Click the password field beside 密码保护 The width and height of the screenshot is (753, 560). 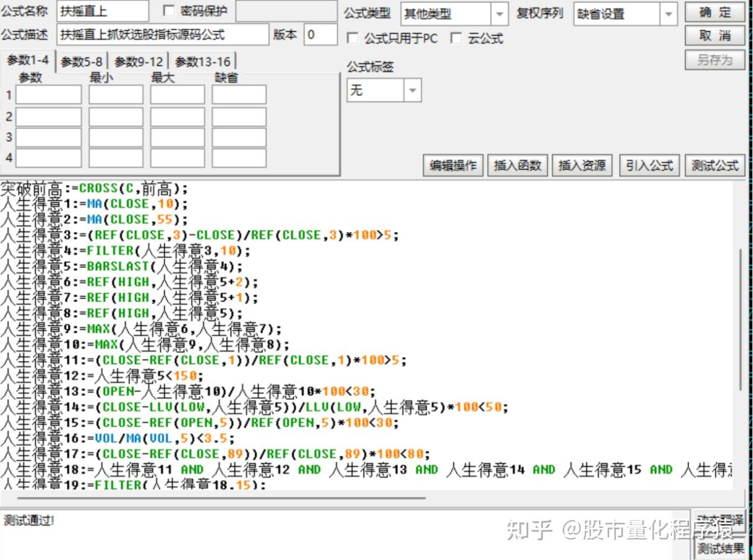286,11
